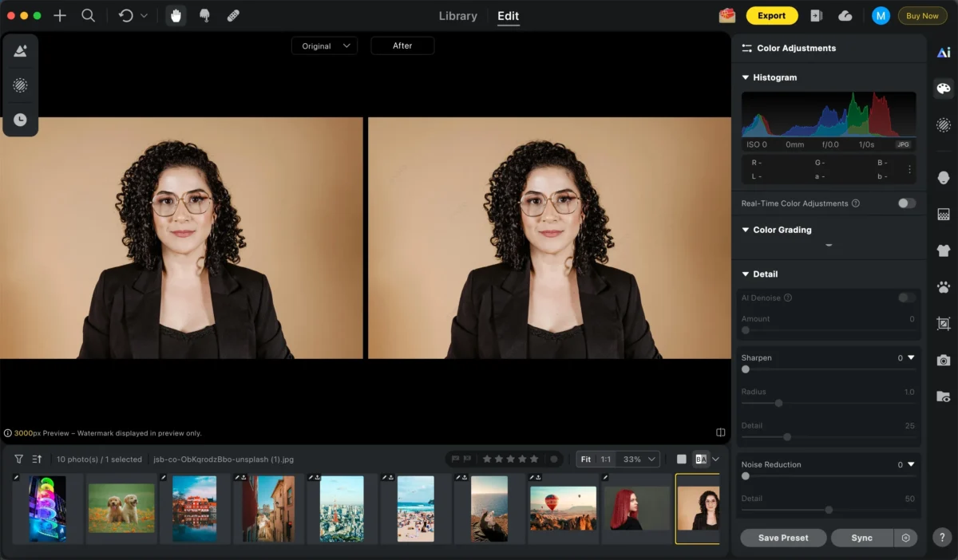The image size is (958, 560).
Task: Select the Clone tool in top toolbar
Action: (x=205, y=15)
